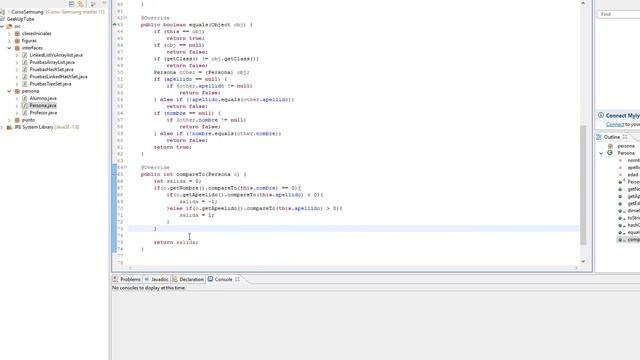Collapse the Persona class in Outline

tap(601, 153)
